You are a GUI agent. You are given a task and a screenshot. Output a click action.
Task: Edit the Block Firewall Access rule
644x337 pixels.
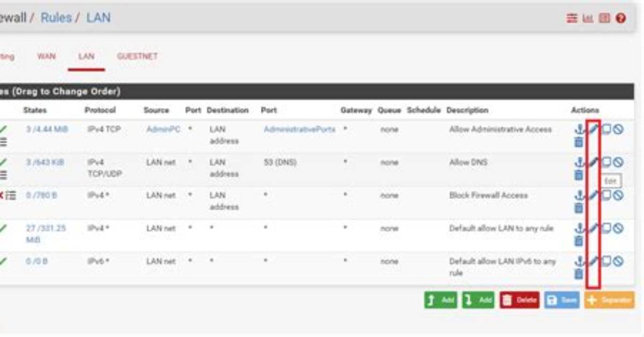click(x=593, y=195)
